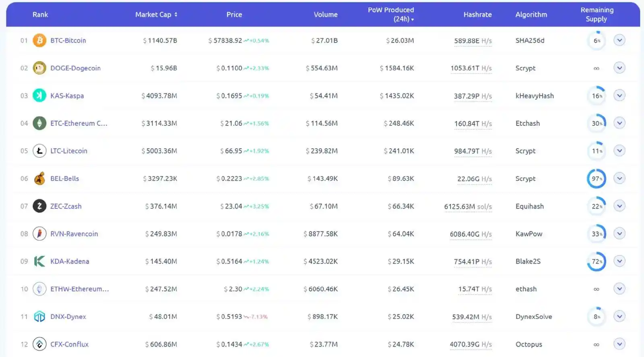Sort by PoW Produced (24h) column

[391, 15]
